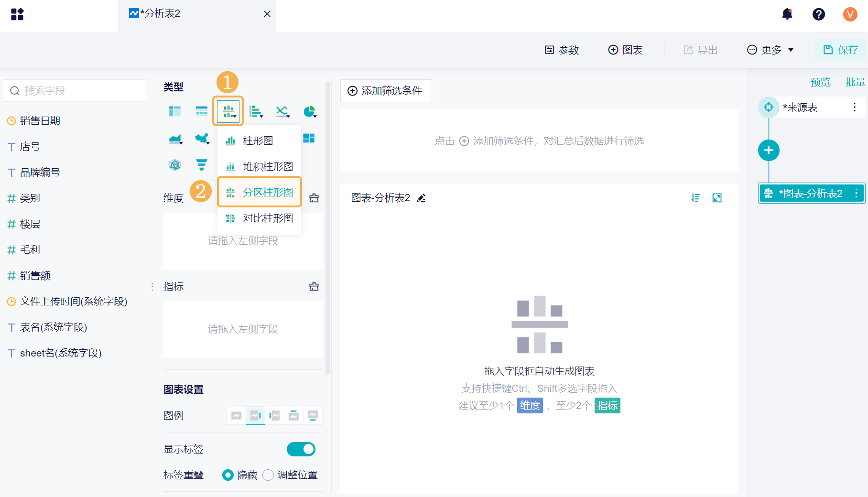This screenshot has width=868, height=497.
Task: Choose the treemap chart type icon
Action: 309,138
